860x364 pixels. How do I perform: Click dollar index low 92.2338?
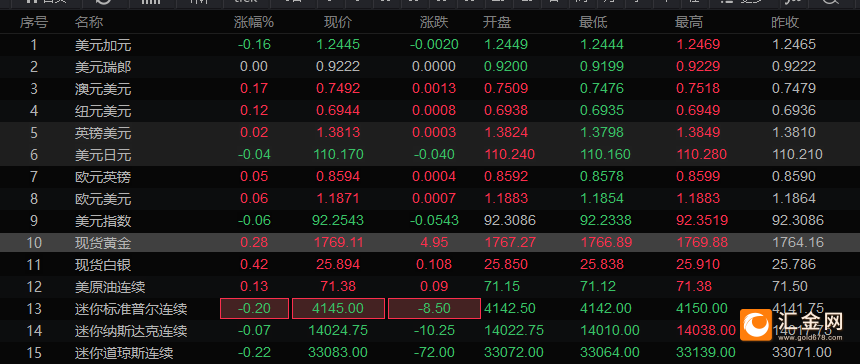606,221
